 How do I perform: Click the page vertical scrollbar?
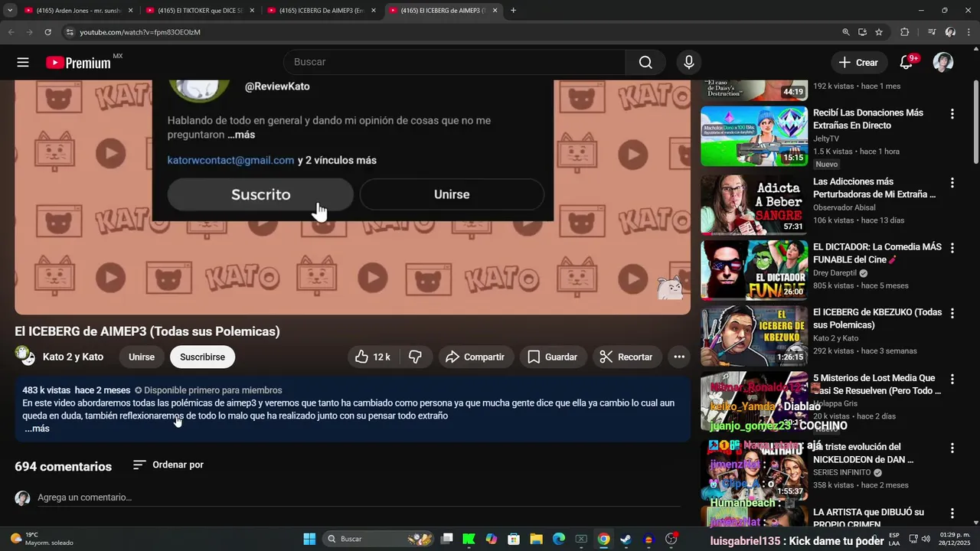[x=975, y=122]
